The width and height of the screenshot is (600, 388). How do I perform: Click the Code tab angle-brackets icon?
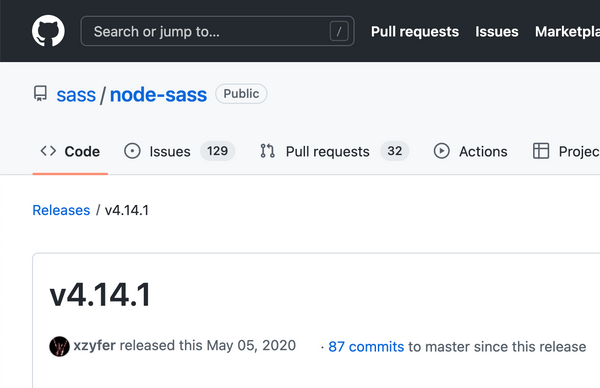tap(48, 151)
